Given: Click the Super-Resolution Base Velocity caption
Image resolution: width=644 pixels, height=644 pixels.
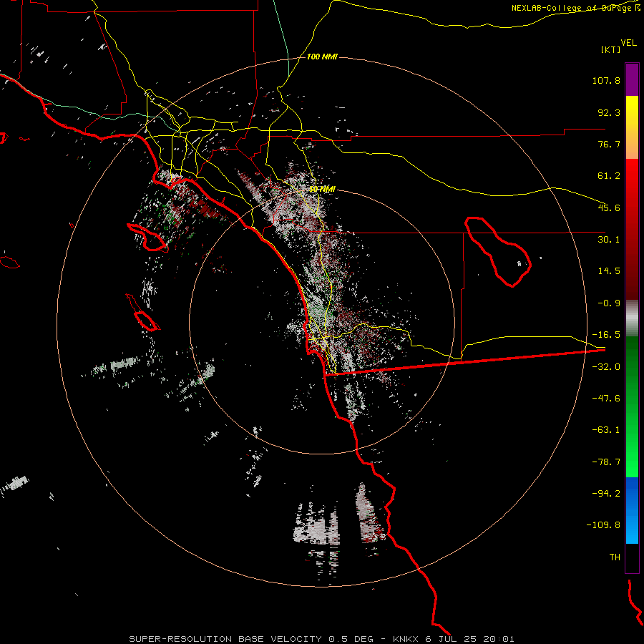Looking at the screenshot, I should click(x=321, y=639).
